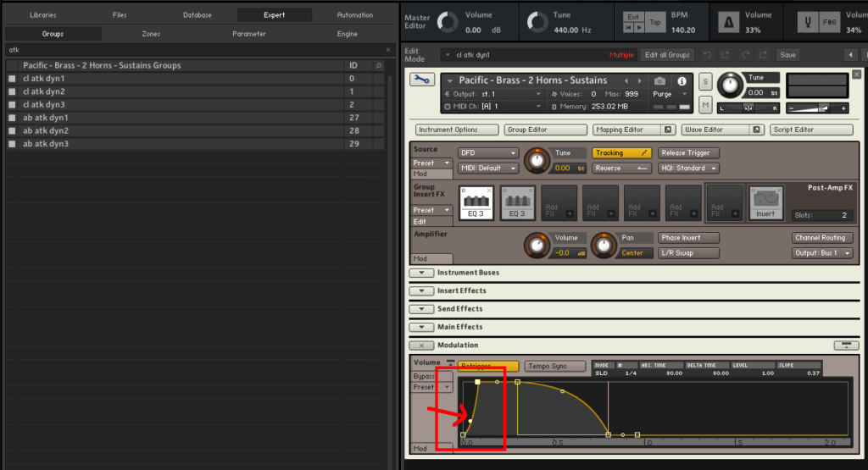Click the master transport play button
Viewport: 868px width, 470px height.
coord(639,27)
